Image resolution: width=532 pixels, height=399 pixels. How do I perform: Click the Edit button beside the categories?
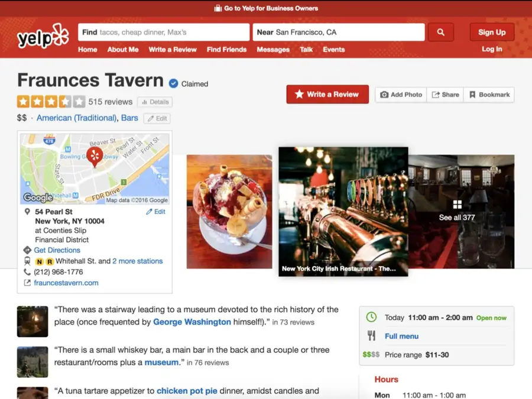pyautogui.click(x=157, y=118)
